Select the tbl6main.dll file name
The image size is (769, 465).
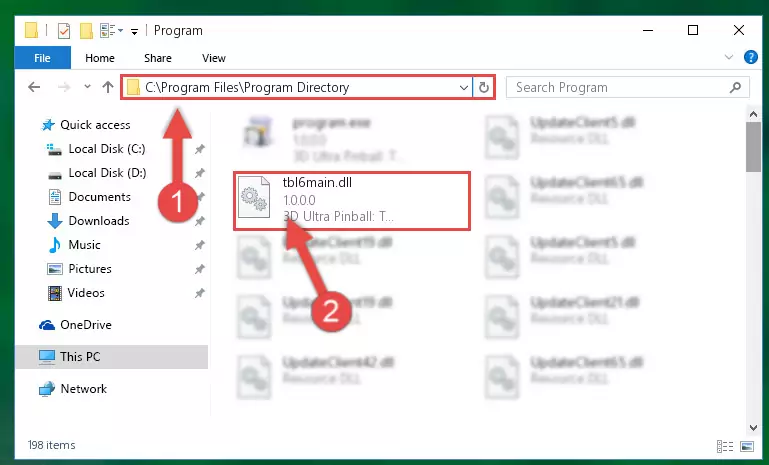(317, 182)
